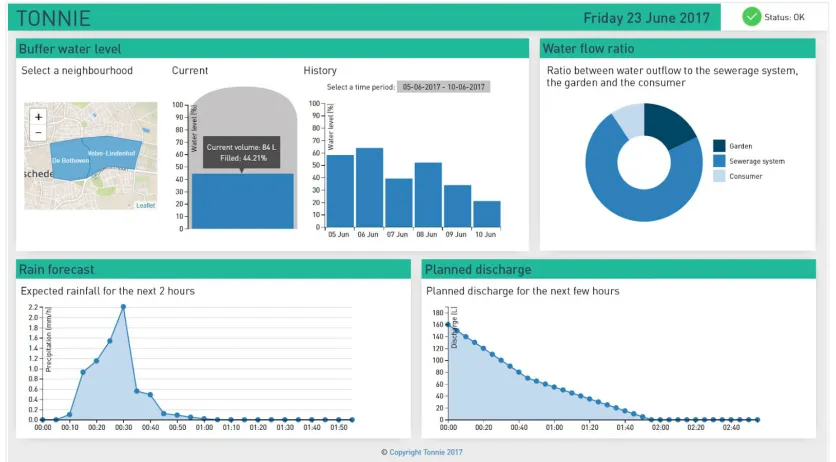Click 'Planned discharge for the next few hours'
This screenshot has height=462, width=836.
522,291
